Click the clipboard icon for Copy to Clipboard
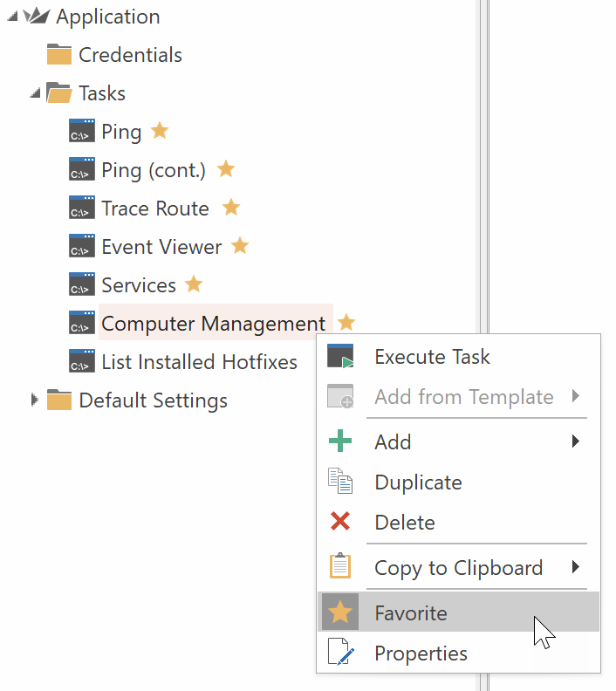The width and height of the screenshot is (616, 691). coord(340,568)
